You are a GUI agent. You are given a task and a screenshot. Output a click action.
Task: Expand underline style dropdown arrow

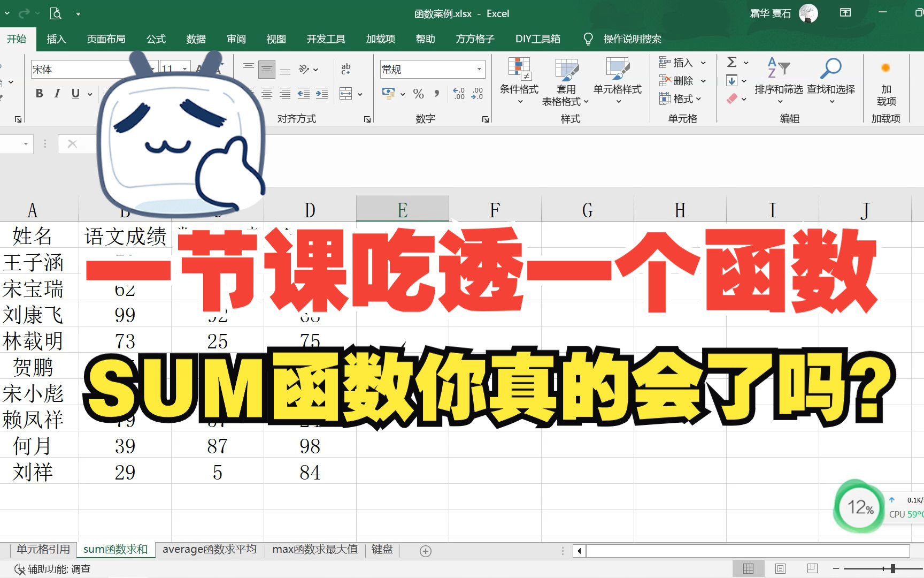point(90,94)
